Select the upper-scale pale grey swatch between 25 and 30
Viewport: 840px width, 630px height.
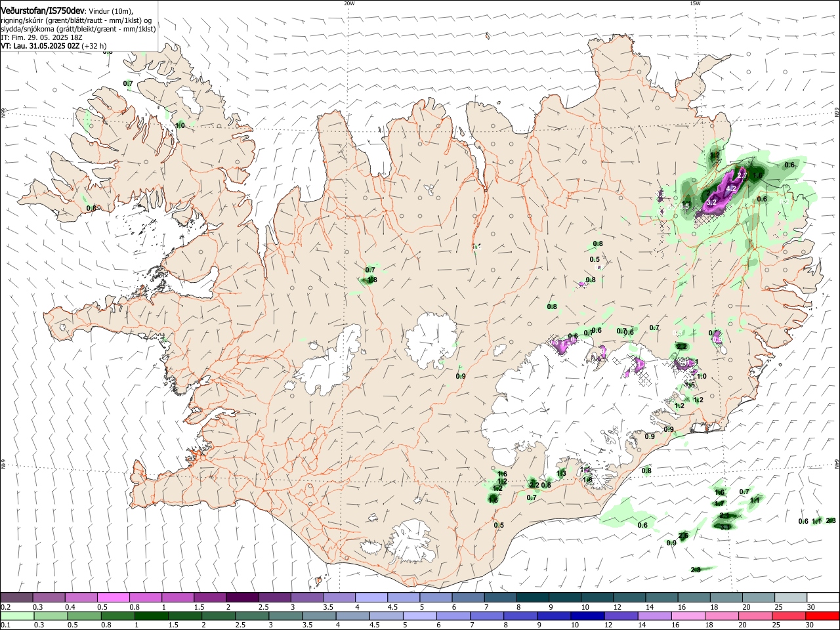[x=791, y=597]
